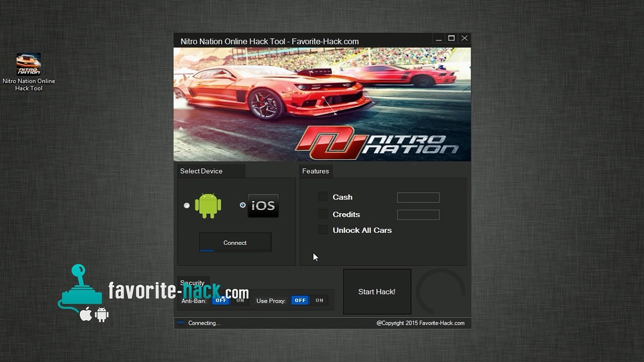
Task: Toggle the Anti-Ban switch
Action: (x=230, y=300)
